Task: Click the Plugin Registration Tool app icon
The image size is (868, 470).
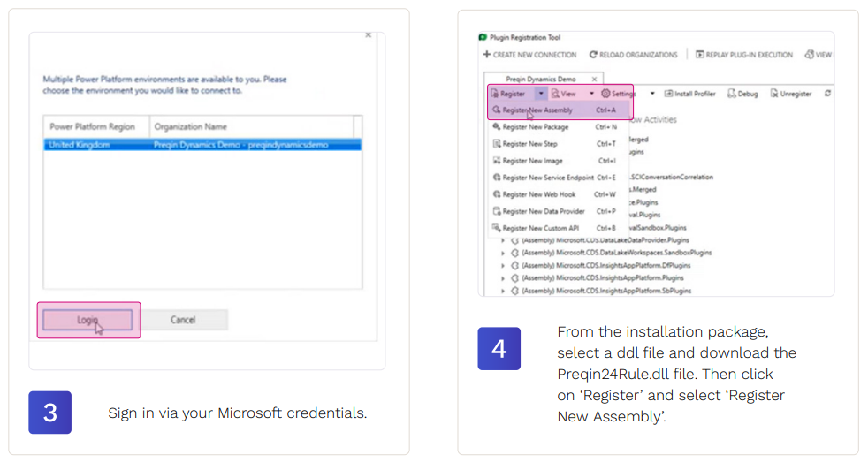Action: pyautogui.click(x=483, y=37)
